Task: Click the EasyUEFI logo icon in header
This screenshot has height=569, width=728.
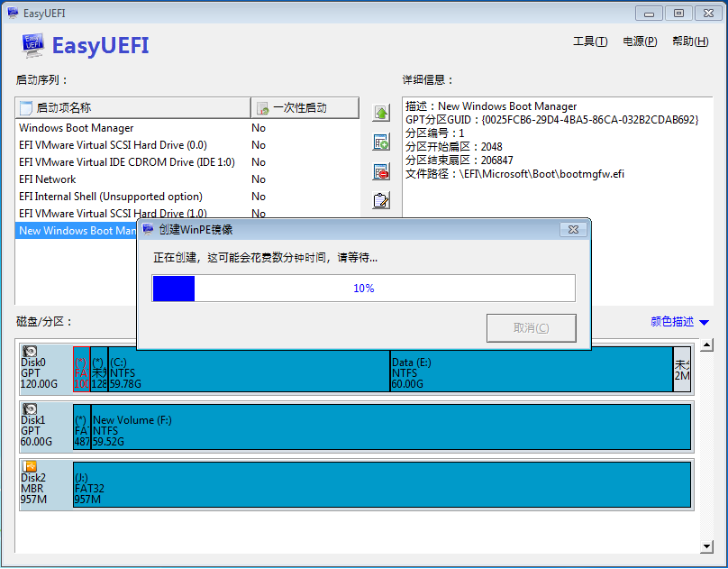Action: [33, 46]
